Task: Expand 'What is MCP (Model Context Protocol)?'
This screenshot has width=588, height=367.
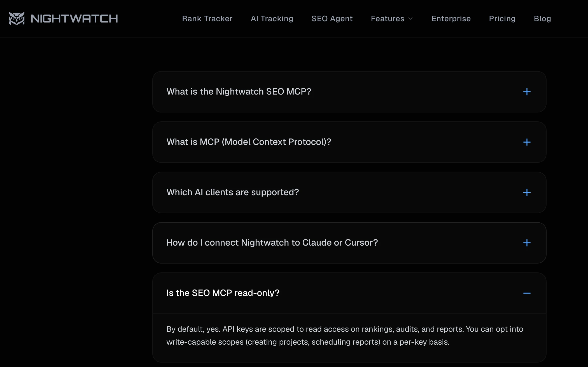Action: 349,142
